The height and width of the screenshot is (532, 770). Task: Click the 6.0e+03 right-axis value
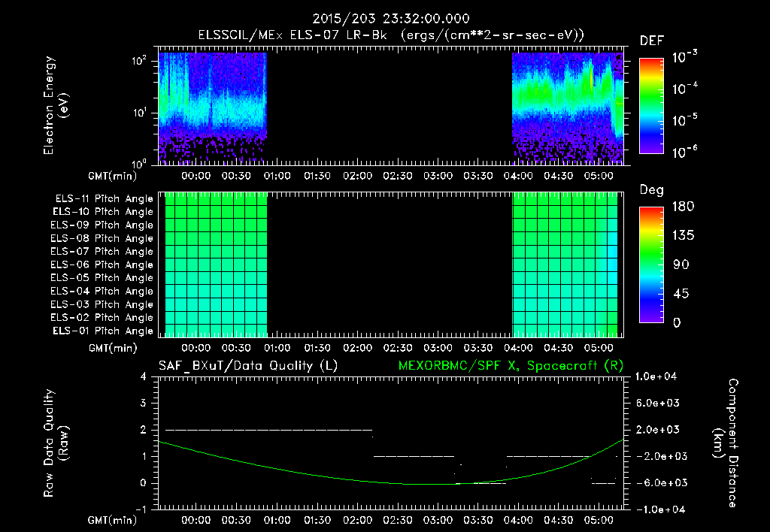(658, 404)
